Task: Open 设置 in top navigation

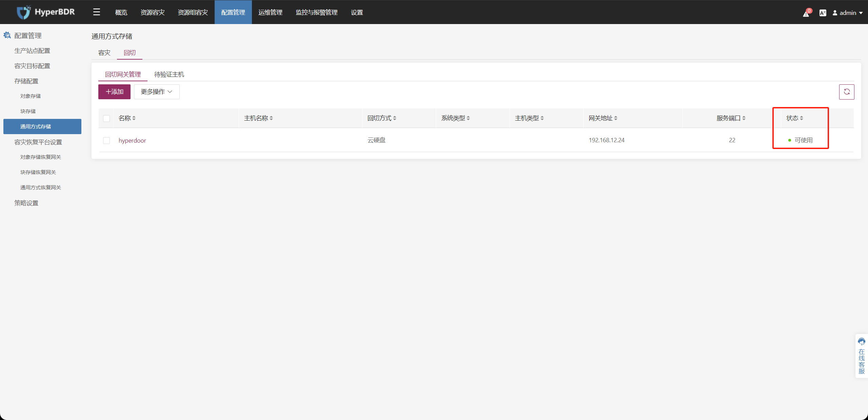Action: pyautogui.click(x=357, y=12)
